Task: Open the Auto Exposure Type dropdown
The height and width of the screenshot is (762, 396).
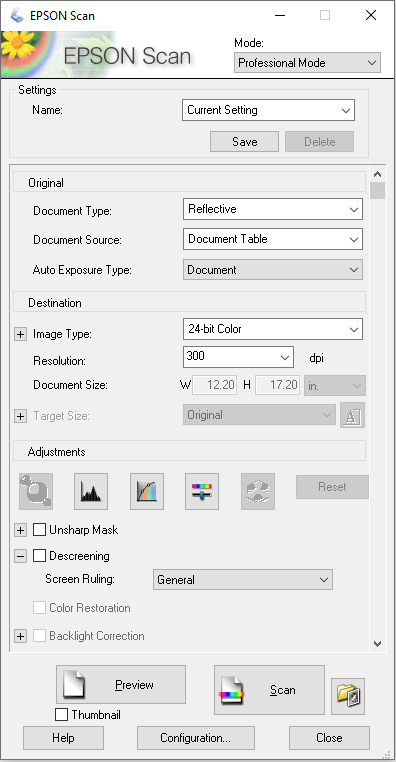Action: coord(273,270)
